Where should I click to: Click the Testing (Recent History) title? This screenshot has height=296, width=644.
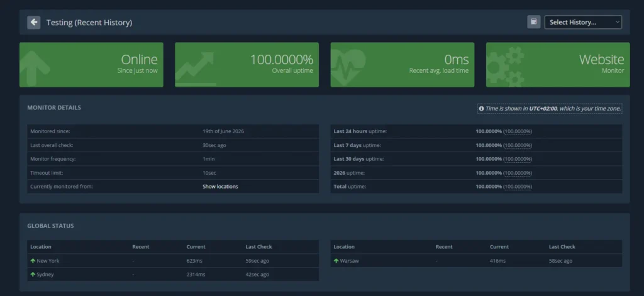point(89,23)
